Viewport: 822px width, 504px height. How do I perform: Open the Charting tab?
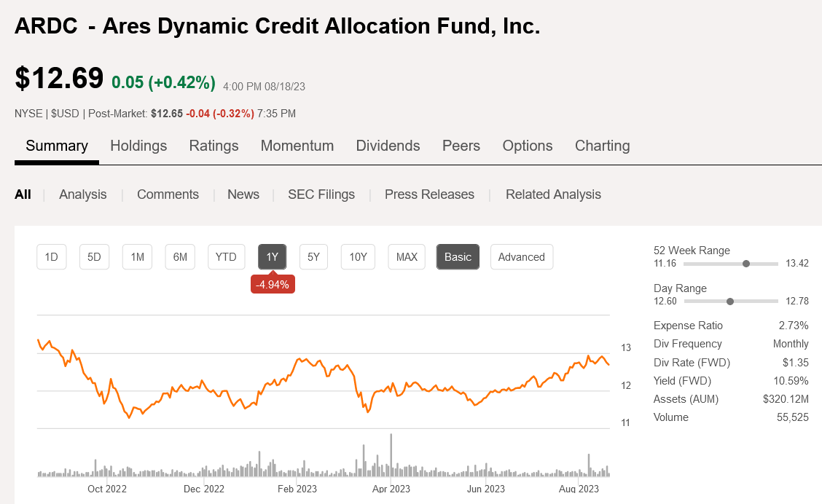click(x=602, y=146)
